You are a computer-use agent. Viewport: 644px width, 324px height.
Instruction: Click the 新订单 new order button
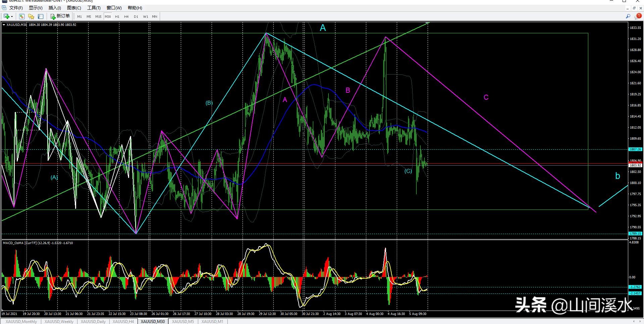click(x=60, y=16)
